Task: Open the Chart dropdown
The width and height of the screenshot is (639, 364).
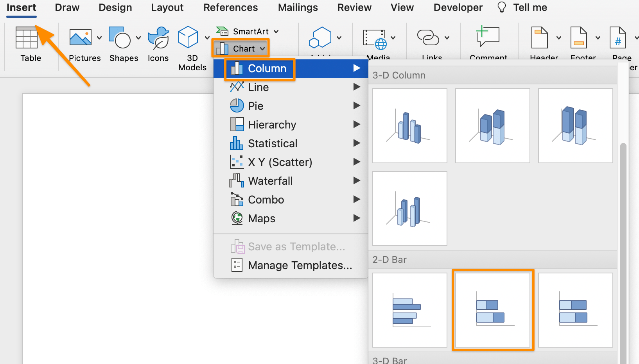Action: coord(240,48)
